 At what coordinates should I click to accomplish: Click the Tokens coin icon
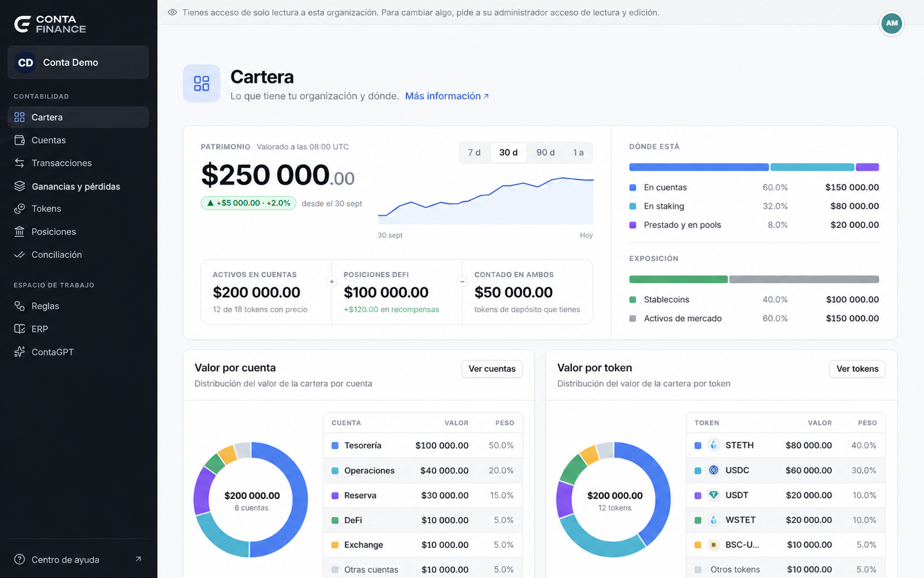click(x=20, y=209)
